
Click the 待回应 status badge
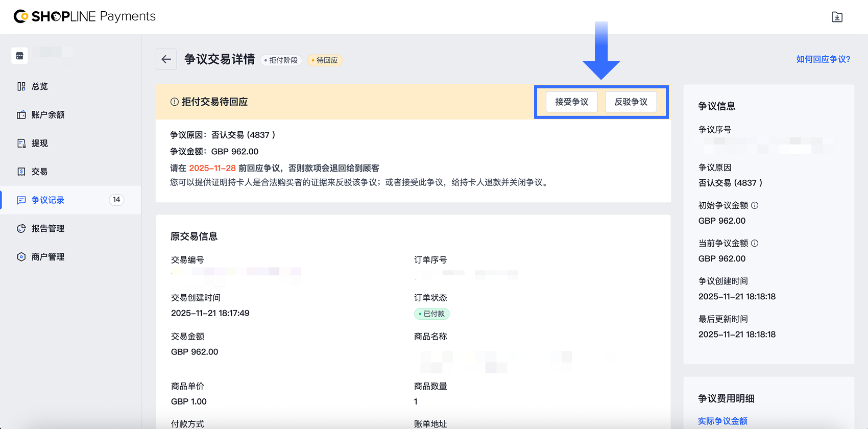tap(325, 60)
